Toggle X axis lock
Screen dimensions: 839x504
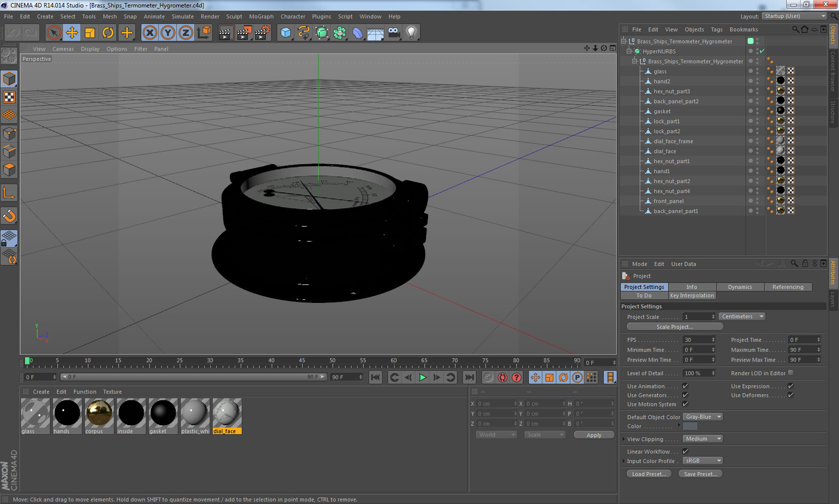pyautogui.click(x=150, y=33)
